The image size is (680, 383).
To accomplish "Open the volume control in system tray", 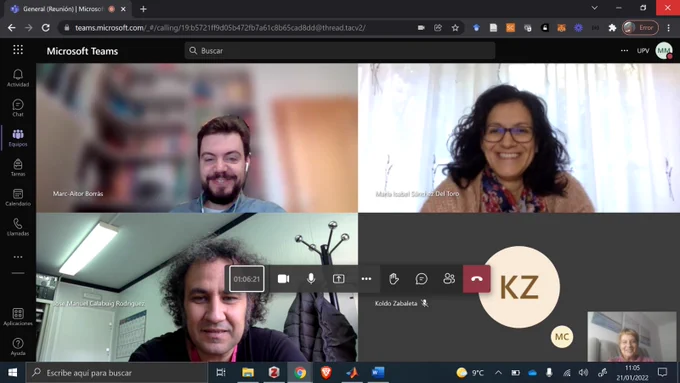I will pyautogui.click(x=584, y=373).
